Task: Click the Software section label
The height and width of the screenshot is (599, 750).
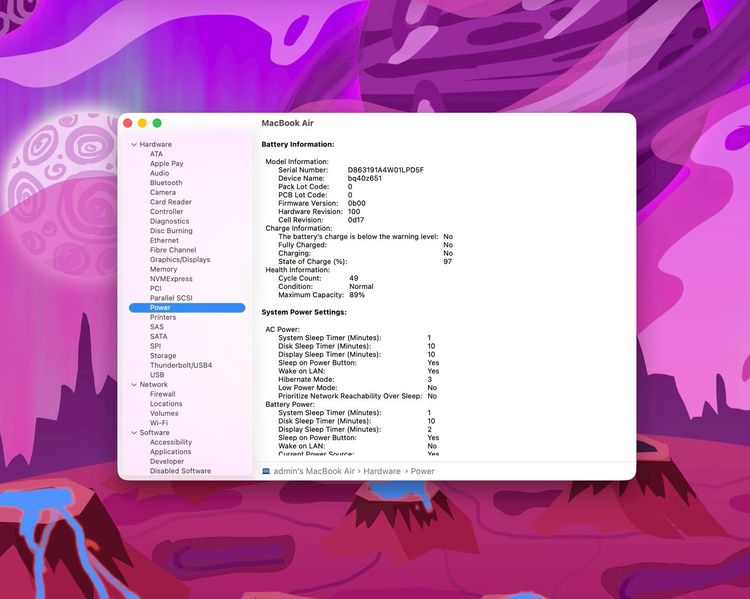Action: 154,433
